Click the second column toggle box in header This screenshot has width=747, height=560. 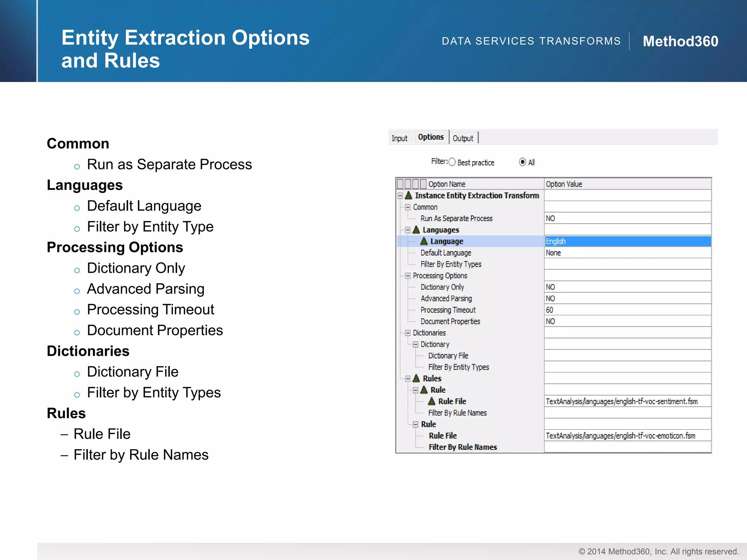408,184
